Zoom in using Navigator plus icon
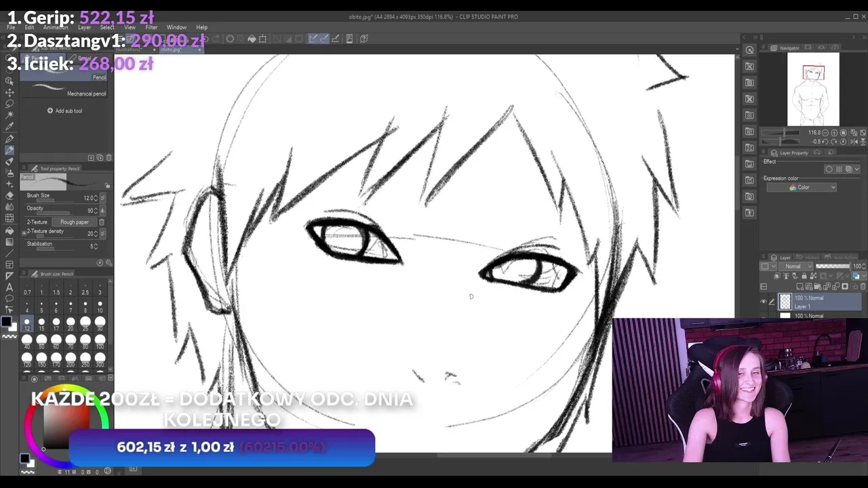868x488 pixels. point(834,133)
